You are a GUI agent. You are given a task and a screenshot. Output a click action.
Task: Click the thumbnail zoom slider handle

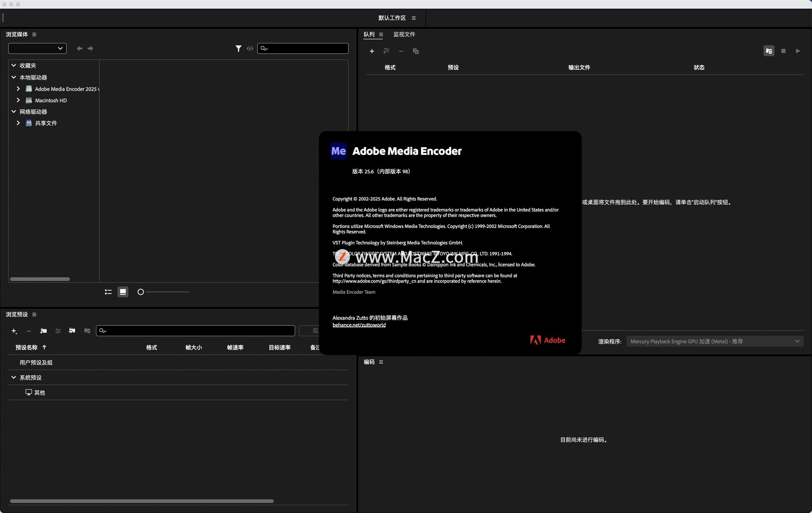[141, 292]
